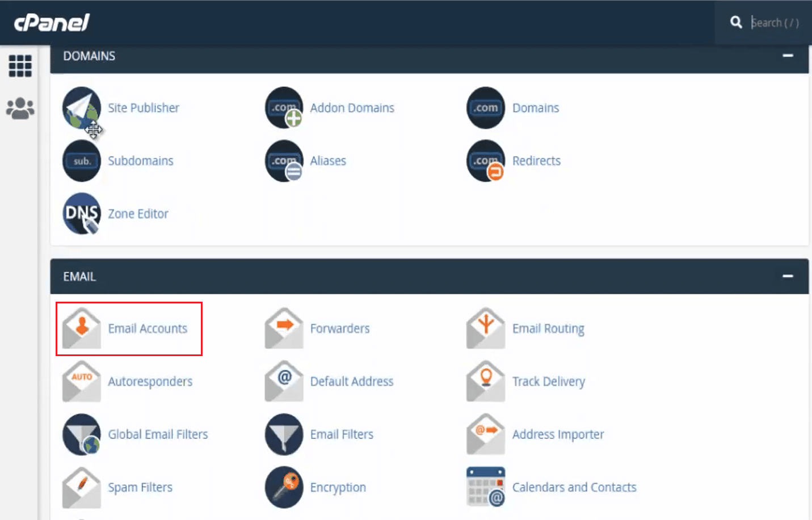Go to the Domains link
Viewport: 812px width, 520px height.
click(x=536, y=108)
